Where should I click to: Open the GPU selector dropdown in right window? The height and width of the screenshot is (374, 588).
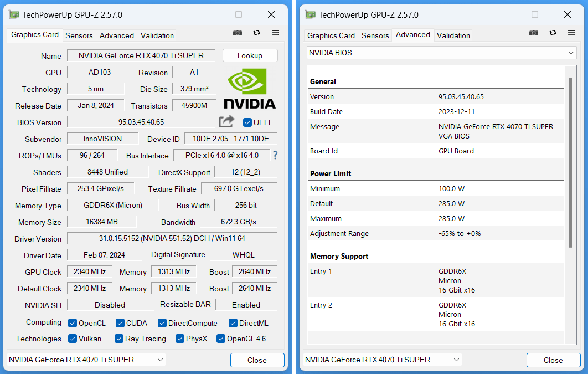pyautogui.click(x=383, y=360)
